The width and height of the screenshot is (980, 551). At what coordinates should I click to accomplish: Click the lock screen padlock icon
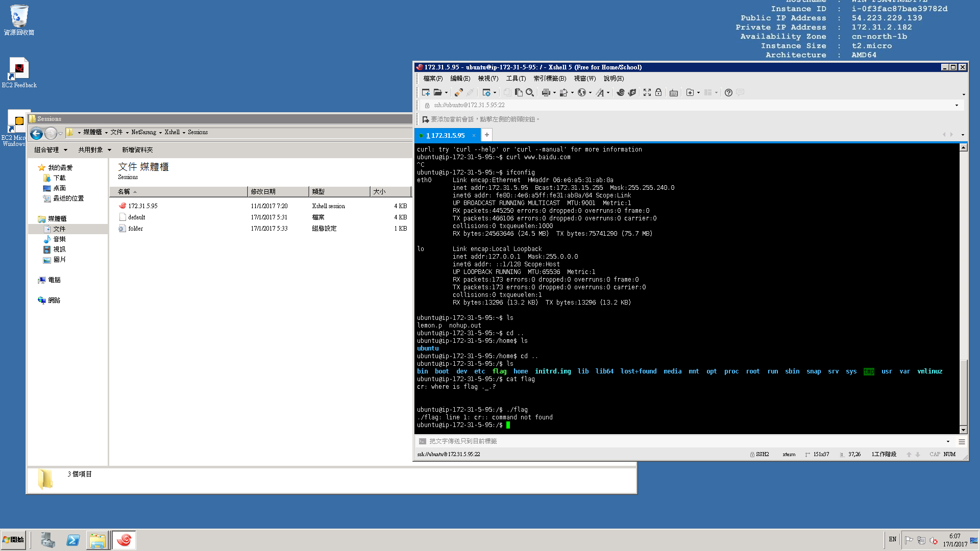click(658, 92)
